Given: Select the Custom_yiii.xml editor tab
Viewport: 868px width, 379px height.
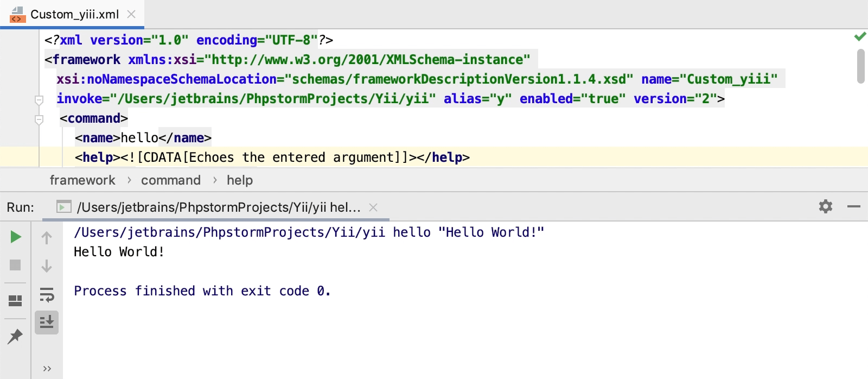Looking at the screenshot, I should click(x=74, y=15).
